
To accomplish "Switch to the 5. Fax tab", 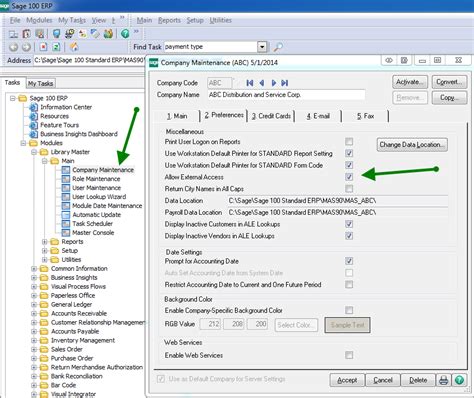I will click(366, 116).
